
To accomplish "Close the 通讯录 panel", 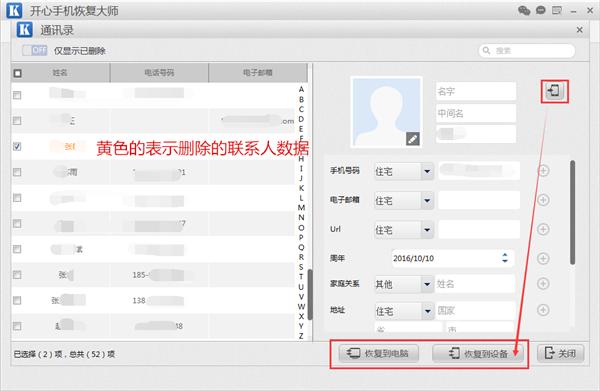I will pos(580,29).
